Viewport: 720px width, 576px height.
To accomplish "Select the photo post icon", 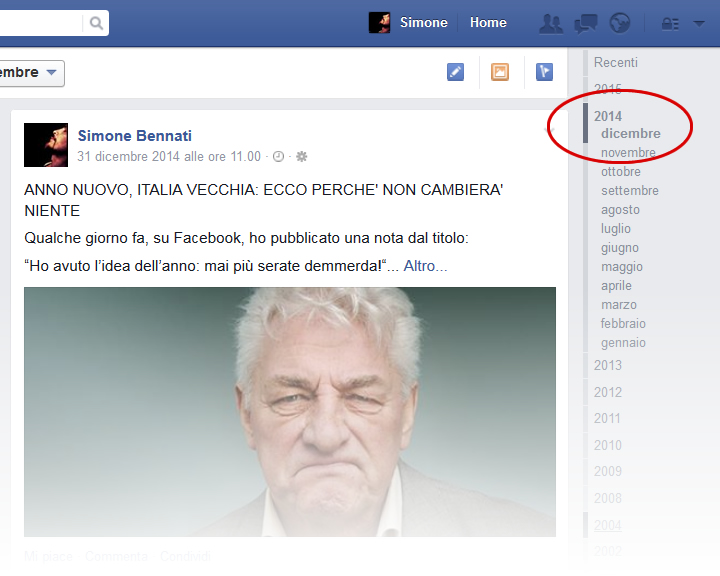I will [500, 72].
